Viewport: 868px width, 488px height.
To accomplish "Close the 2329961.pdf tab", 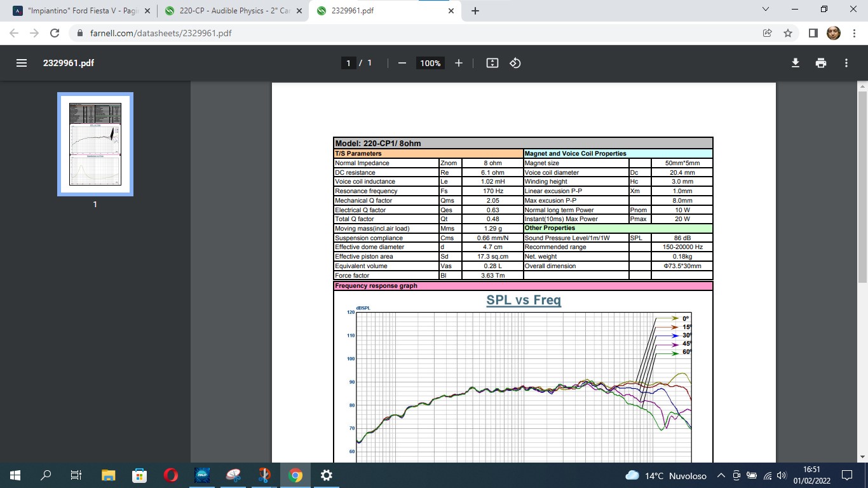I will [x=451, y=11].
